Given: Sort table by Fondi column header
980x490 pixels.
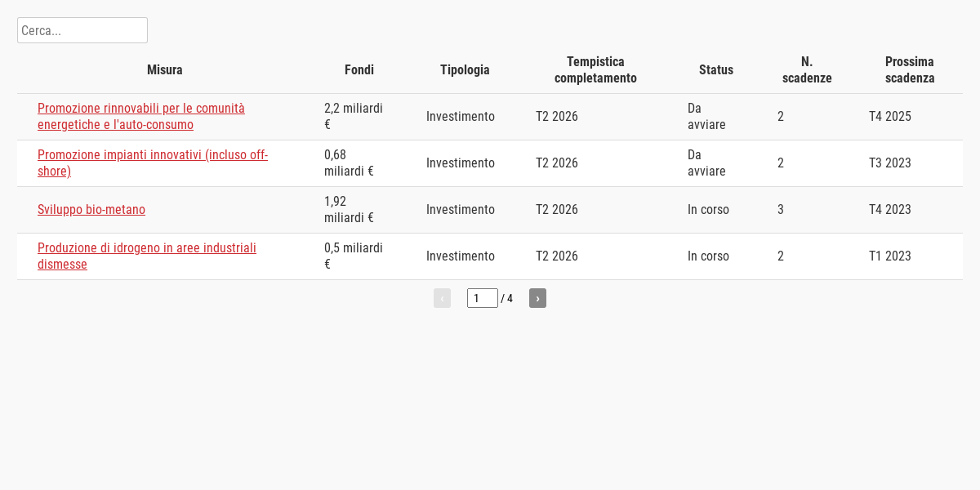Looking at the screenshot, I should [359, 69].
